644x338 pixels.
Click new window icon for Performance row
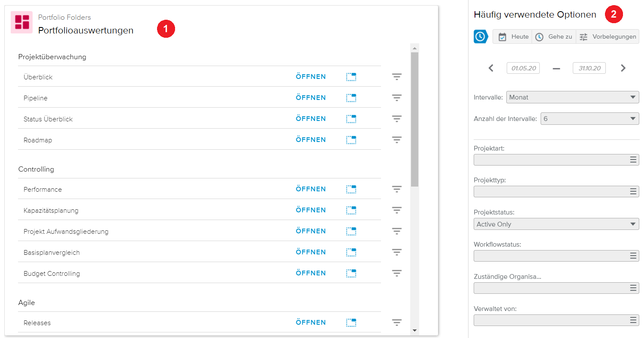(351, 189)
